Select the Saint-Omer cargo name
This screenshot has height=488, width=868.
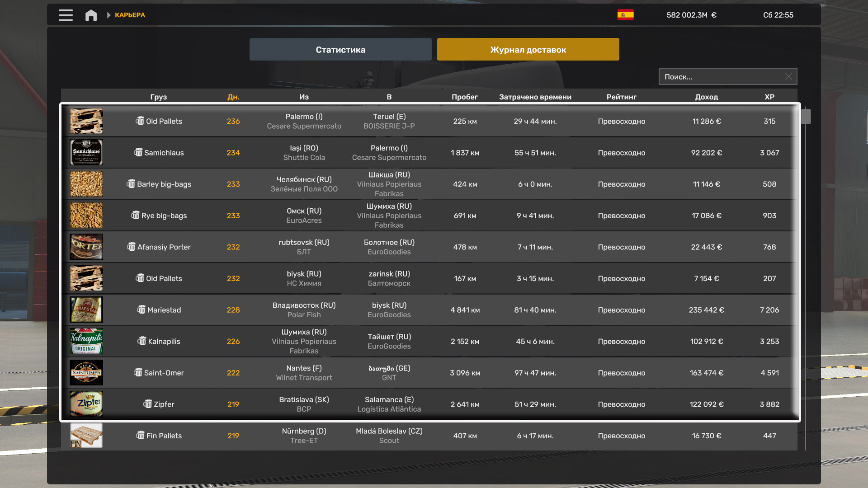(x=164, y=373)
